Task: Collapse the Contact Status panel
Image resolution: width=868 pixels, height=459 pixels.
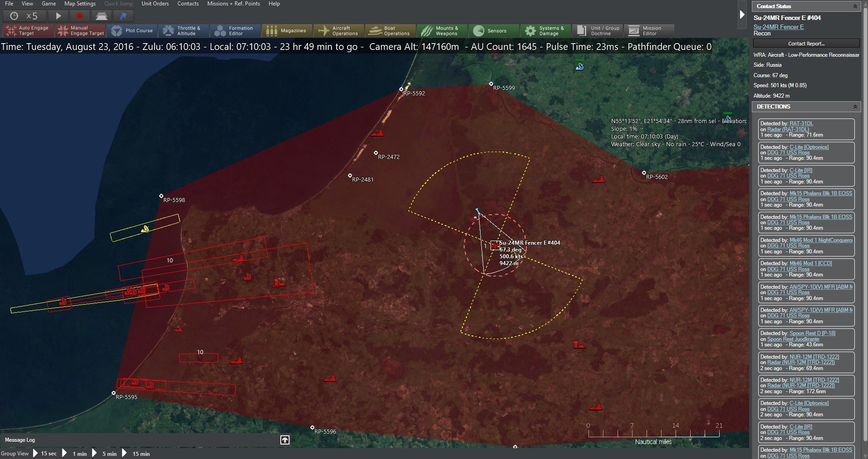Action: click(855, 6)
